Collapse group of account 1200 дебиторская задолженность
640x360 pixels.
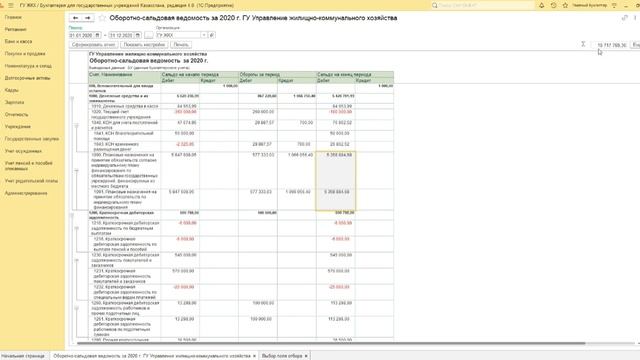point(72,215)
